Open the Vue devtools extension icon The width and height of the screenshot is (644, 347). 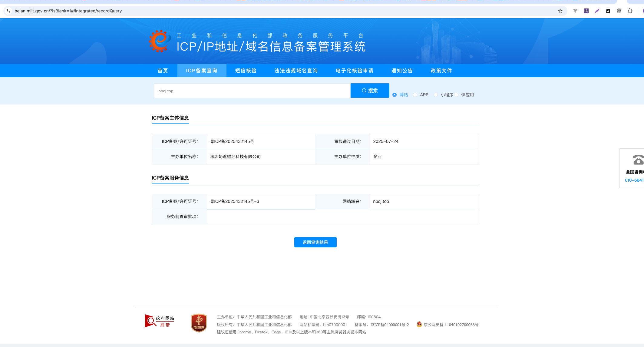(575, 11)
